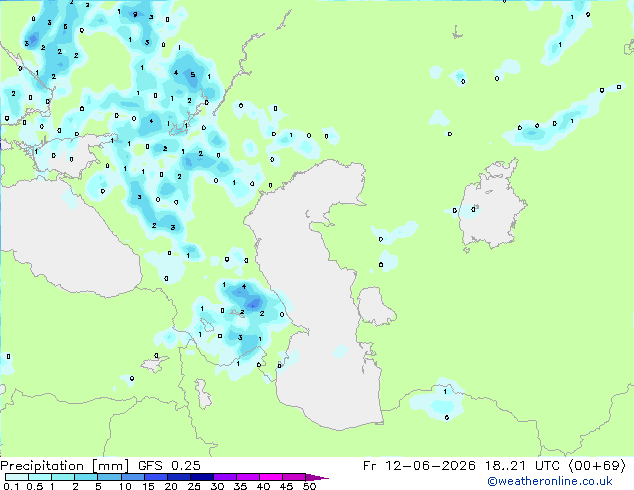The height and width of the screenshot is (490, 634).
Task: Select the legend swatch between 20 and 25
Action: [x=178, y=477]
